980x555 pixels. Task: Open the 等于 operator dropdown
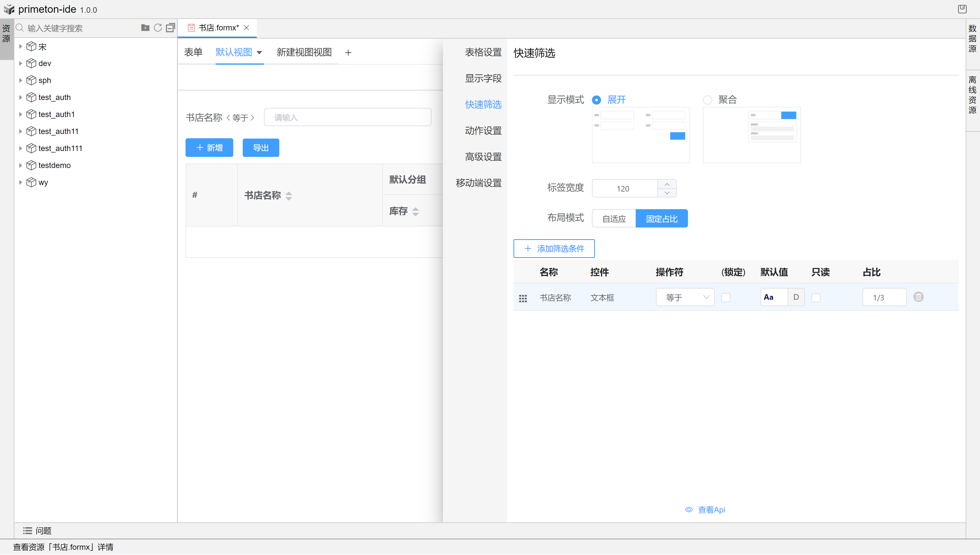tap(685, 297)
